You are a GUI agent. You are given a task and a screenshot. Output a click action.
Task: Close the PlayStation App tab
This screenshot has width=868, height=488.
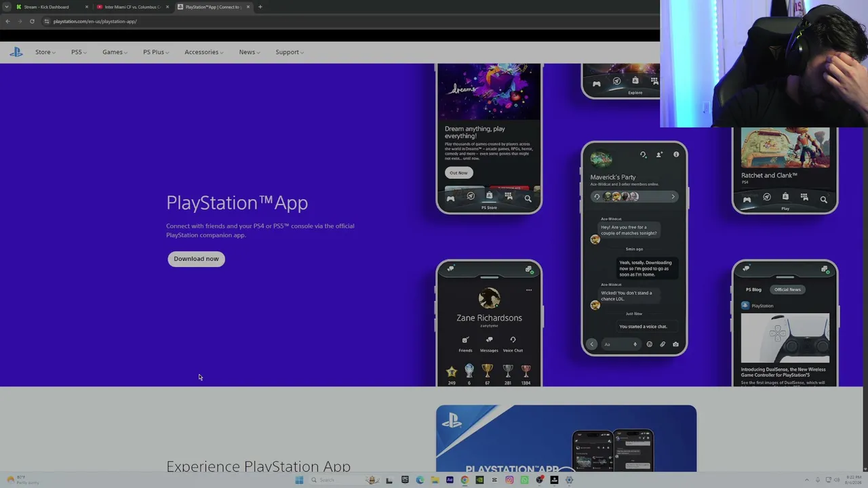[x=248, y=7]
